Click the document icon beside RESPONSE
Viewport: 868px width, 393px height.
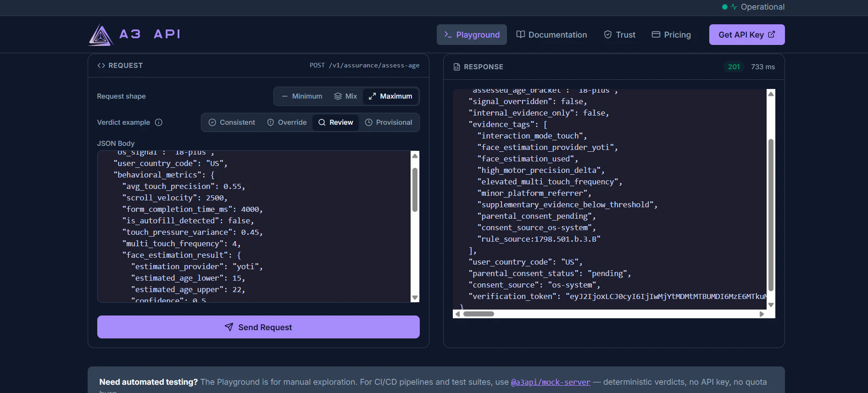(x=457, y=67)
